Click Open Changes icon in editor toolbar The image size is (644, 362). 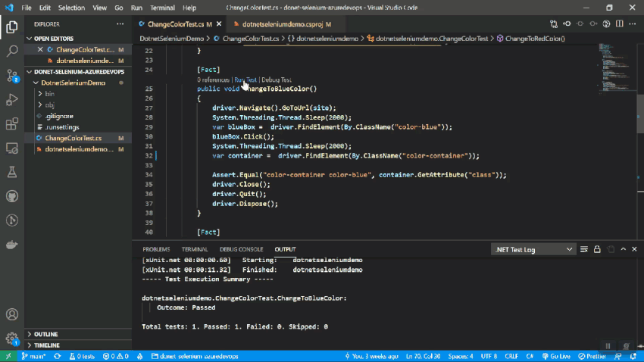tap(554, 24)
